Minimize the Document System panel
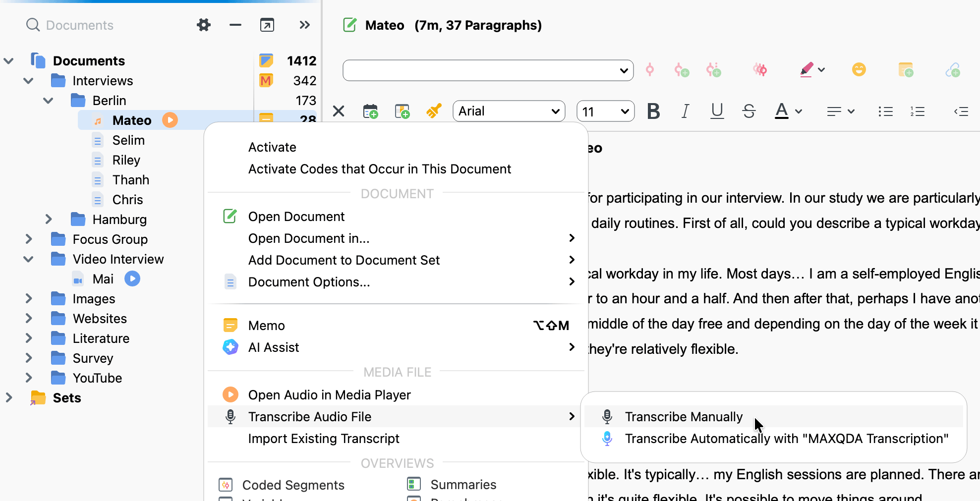 click(x=235, y=25)
